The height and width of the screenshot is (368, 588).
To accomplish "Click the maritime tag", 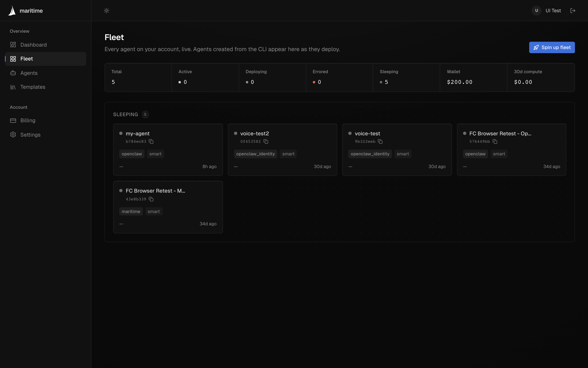I will pos(131,212).
